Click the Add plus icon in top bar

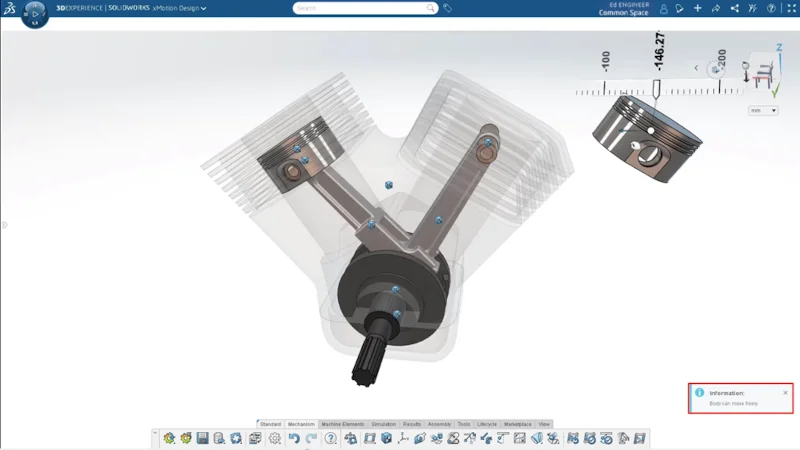(x=698, y=9)
